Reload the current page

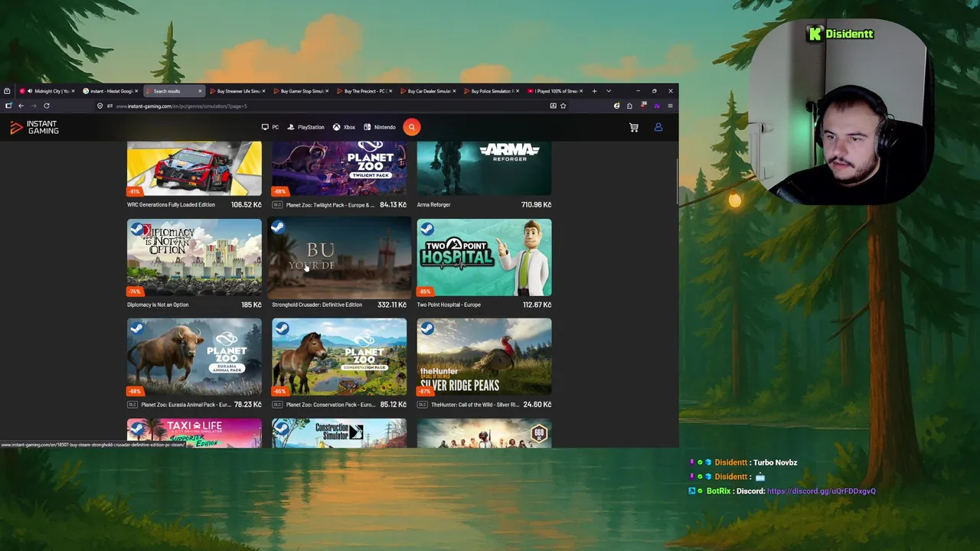47,106
